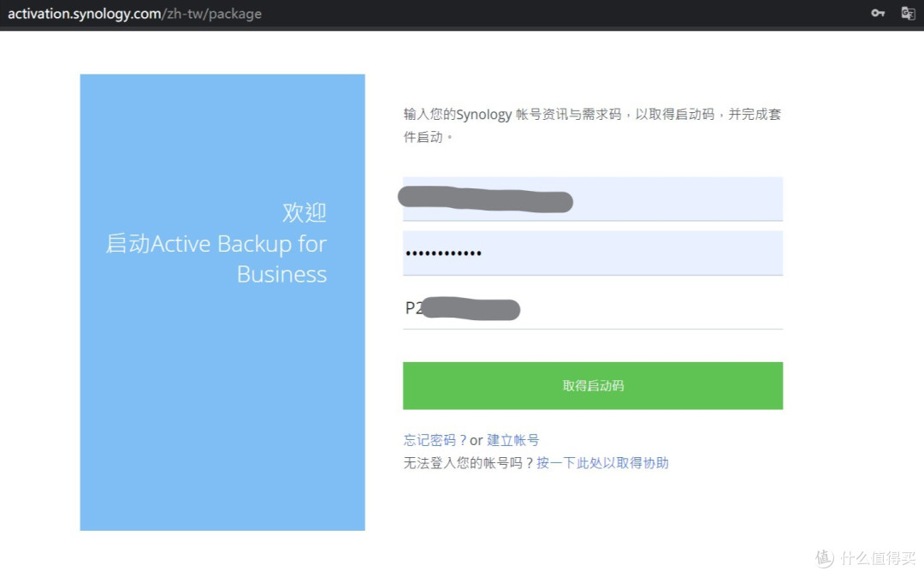Viewport: 924px width, 577px height.
Task: Click the activation.synology.com address bar URL
Action: 134,14
